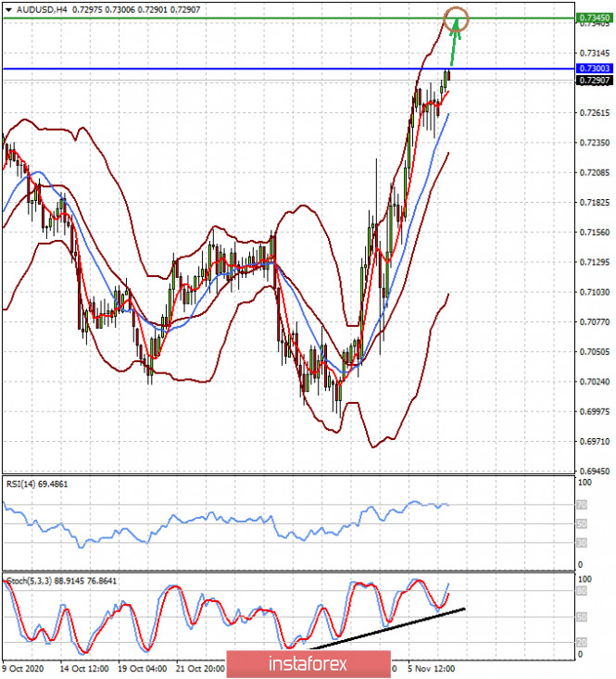Click the RSI 70 level label
This screenshot has width=616, height=679.
pos(582,505)
